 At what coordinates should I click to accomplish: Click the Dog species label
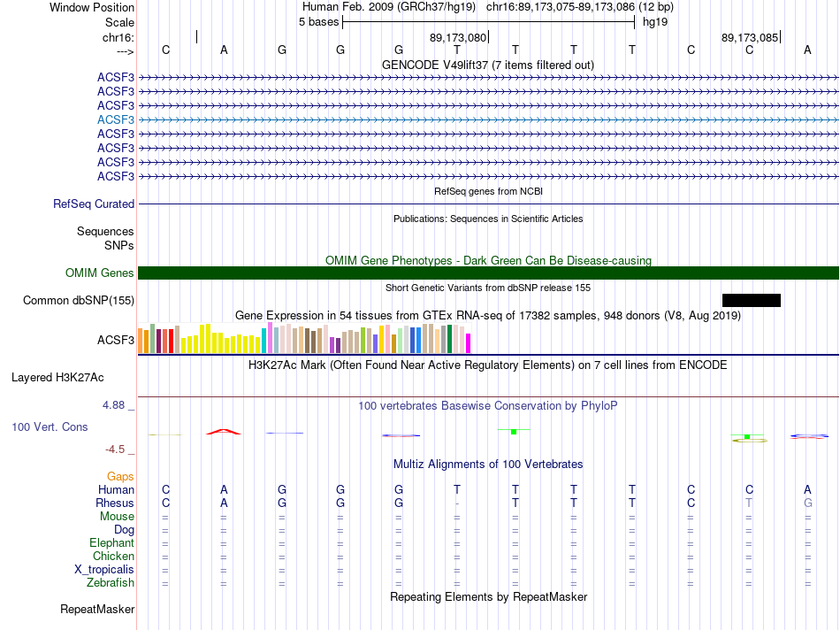click(x=125, y=530)
